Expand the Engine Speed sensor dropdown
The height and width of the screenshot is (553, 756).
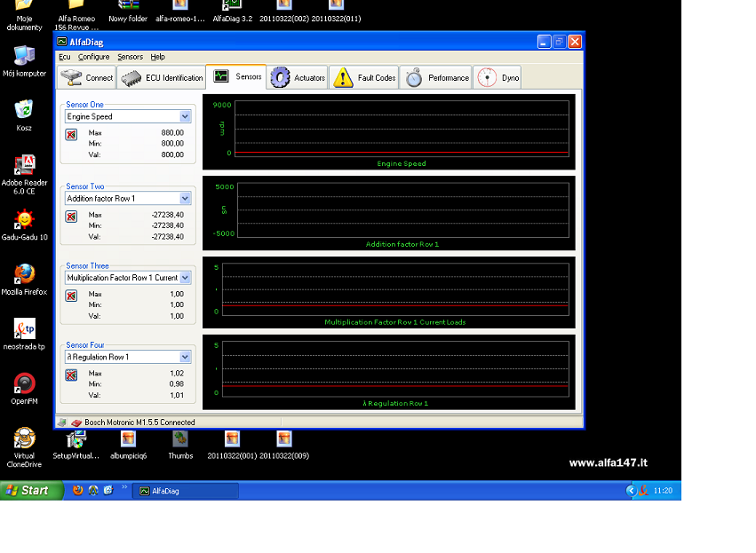(185, 116)
